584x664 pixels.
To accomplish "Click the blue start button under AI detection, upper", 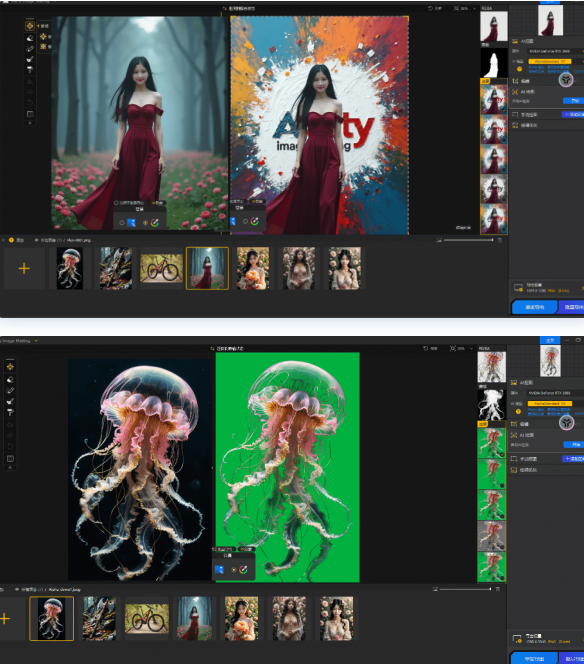I will click(574, 101).
